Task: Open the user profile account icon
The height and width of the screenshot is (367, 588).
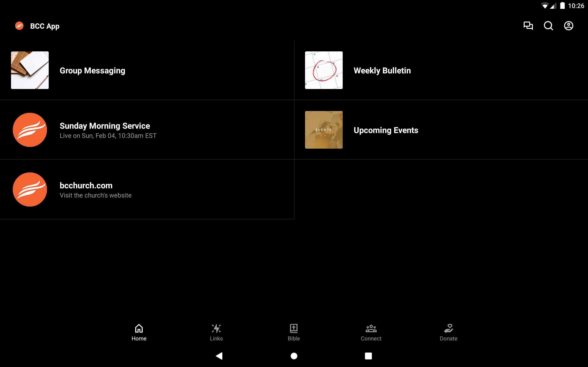Action: point(568,26)
